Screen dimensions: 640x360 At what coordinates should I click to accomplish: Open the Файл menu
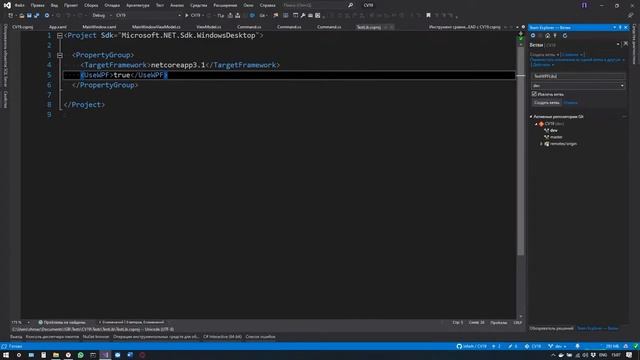[19, 5]
